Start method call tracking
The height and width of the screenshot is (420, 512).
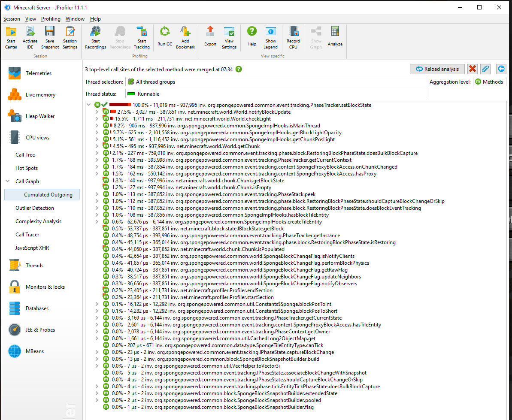coord(142,37)
